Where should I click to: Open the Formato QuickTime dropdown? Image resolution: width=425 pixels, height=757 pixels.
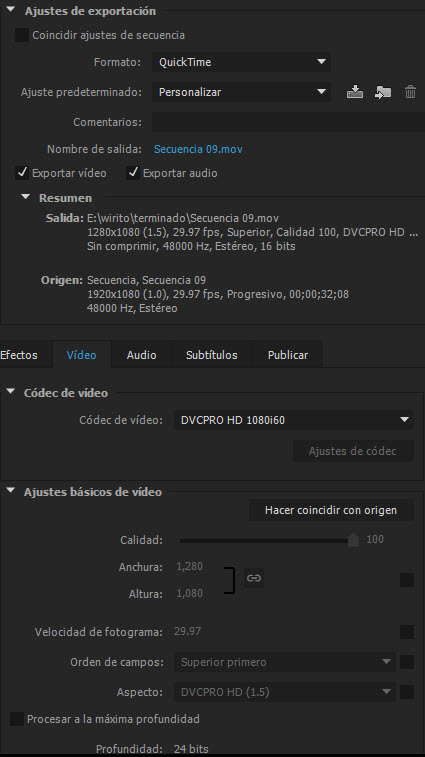pos(241,62)
